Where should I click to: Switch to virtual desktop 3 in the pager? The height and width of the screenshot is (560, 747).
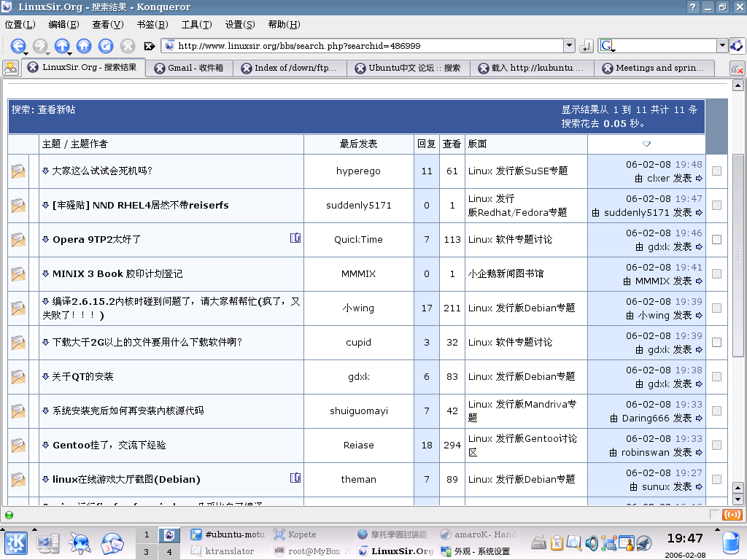point(146,552)
